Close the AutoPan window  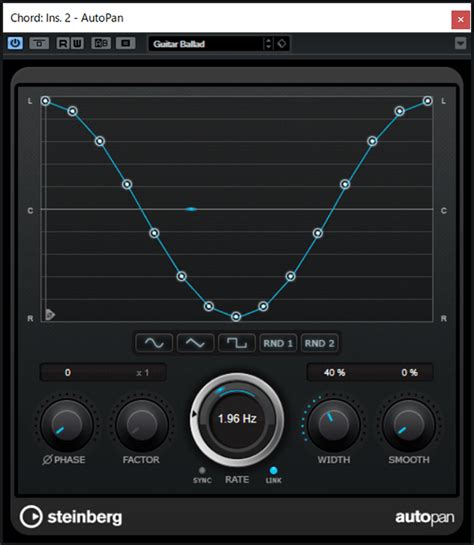point(460,19)
